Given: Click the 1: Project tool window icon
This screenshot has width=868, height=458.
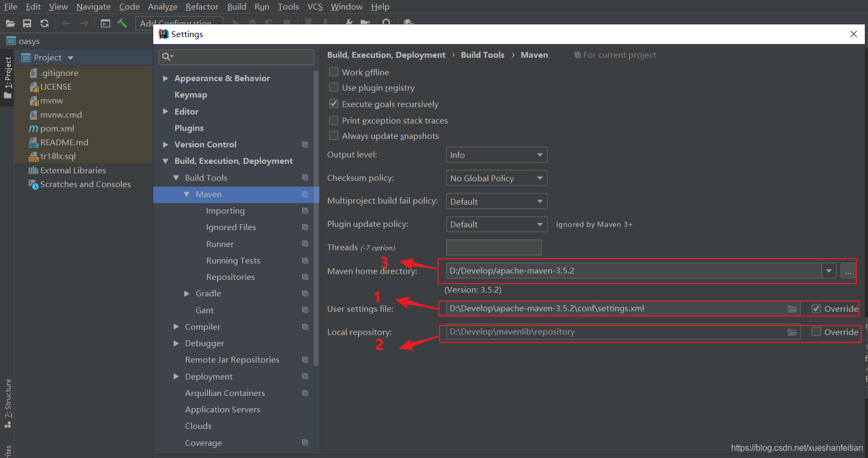Looking at the screenshot, I should pos(7,96).
